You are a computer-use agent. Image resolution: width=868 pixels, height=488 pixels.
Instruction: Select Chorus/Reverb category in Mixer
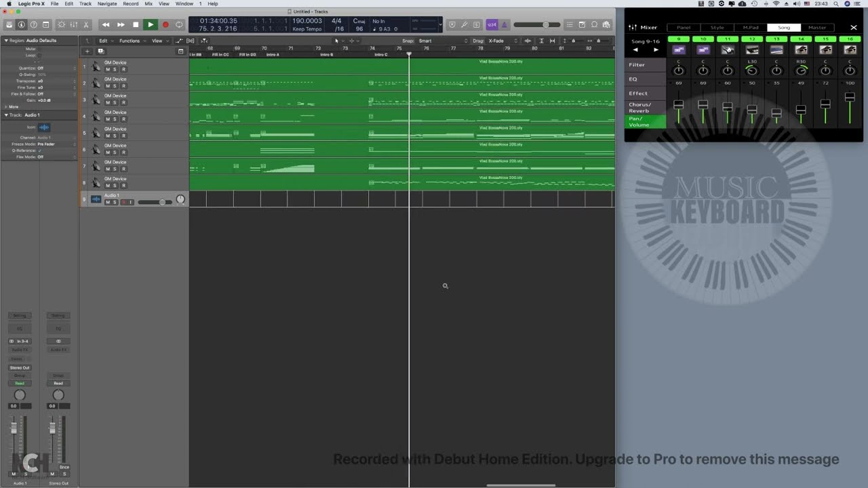click(x=645, y=108)
